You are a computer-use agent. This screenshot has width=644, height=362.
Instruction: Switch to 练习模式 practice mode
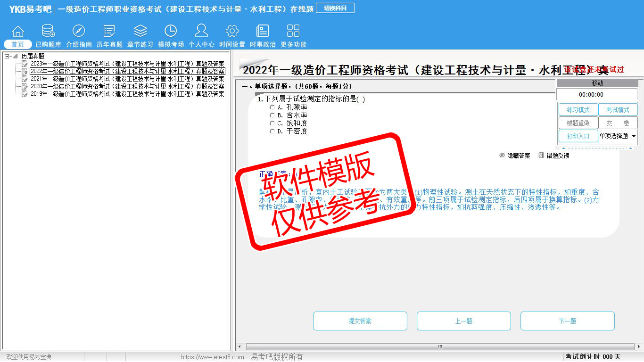pyautogui.click(x=578, y=110)
